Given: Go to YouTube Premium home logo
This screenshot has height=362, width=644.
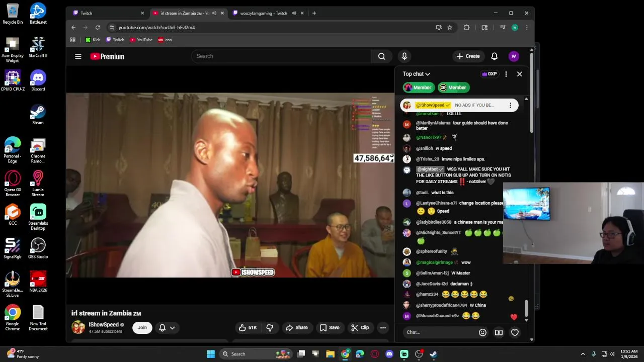Looking at the screenshot, I should (x=107, y=56).
